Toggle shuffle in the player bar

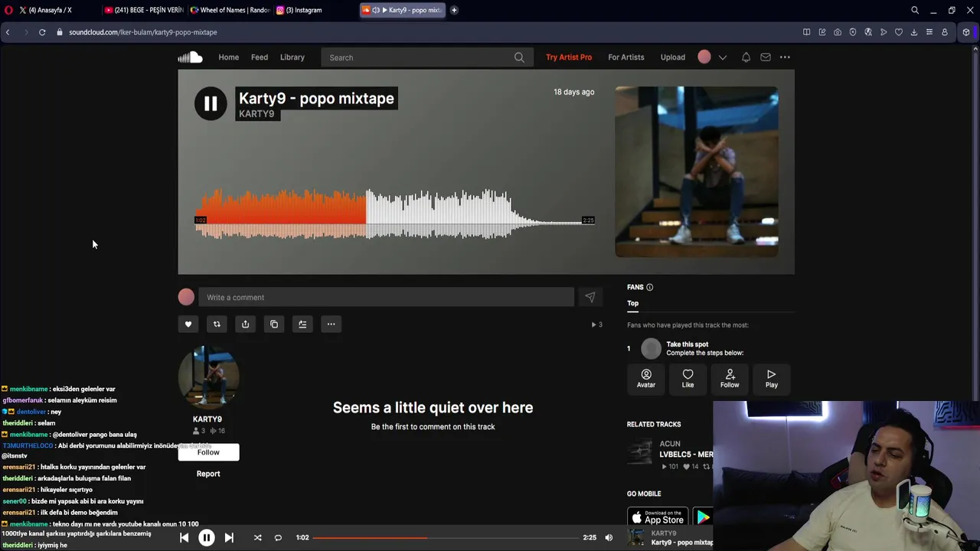(257, 538)
